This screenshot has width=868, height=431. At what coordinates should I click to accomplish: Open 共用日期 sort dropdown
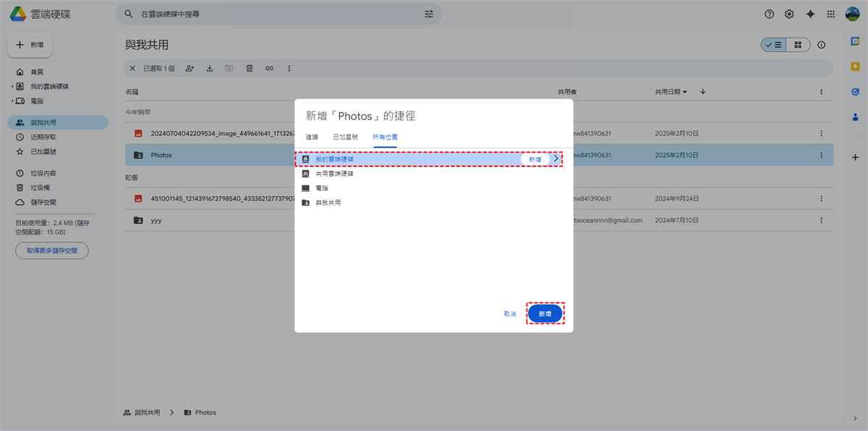[x=671, y=92]
